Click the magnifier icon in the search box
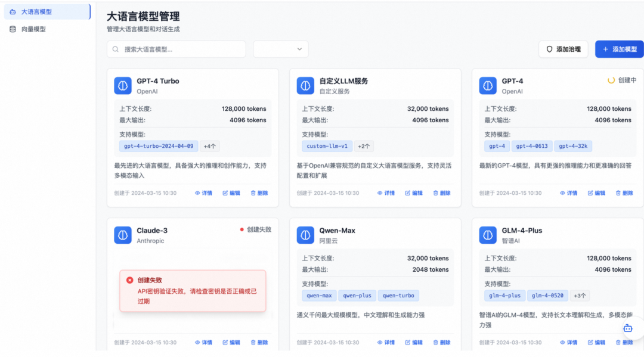Viewport: 644px width, 357px height. pyautogui.click(x=115, y=49)
